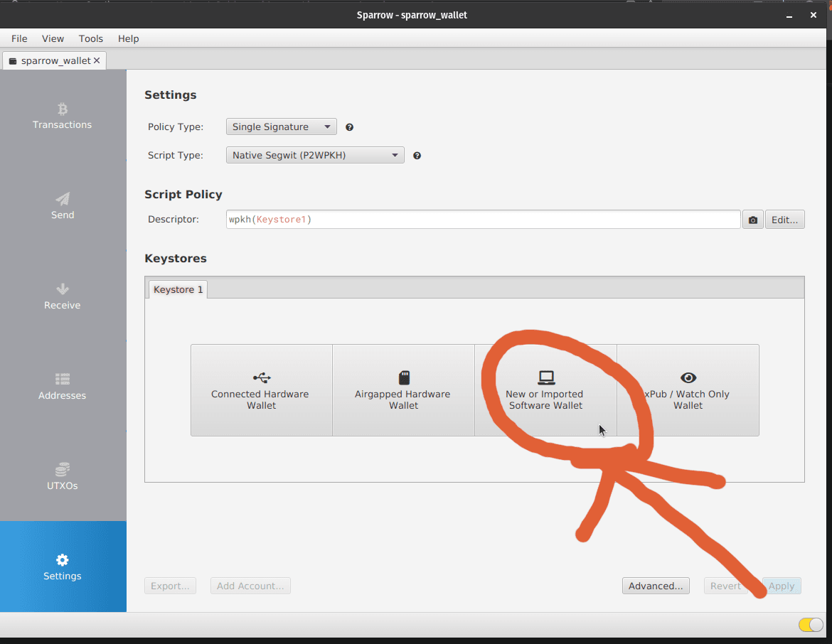The height and width of the screenshot is (644, 832).
Task: Click the Edit... descriptor button
Action: coord(784,220)
